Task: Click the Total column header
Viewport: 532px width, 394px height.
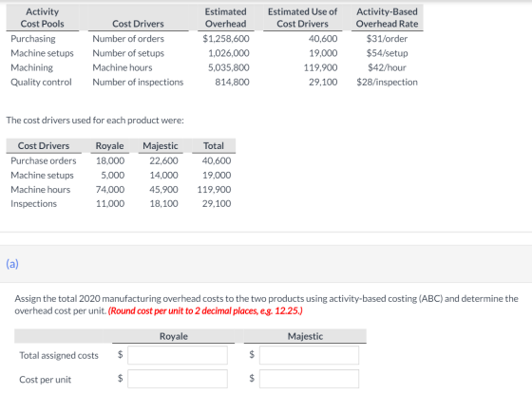Action: point(214,146)
